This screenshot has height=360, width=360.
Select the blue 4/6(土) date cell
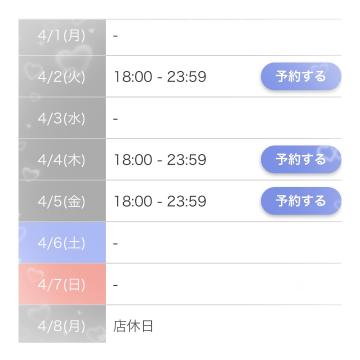click(62, 243)
